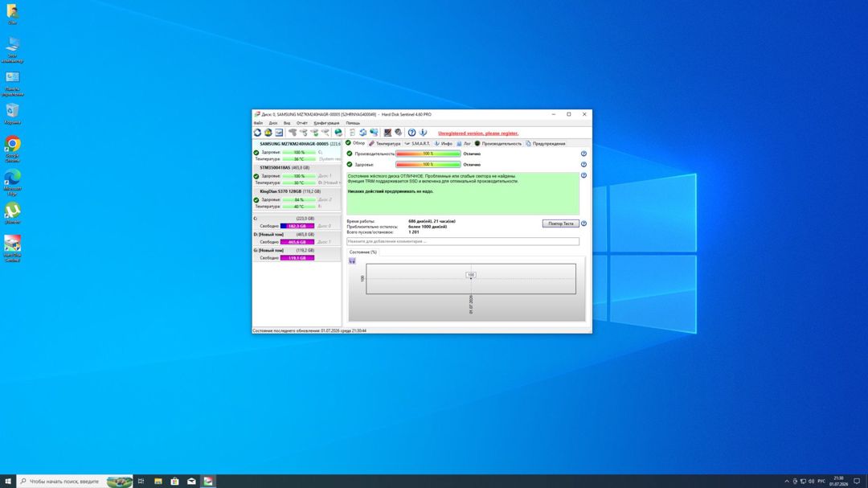Click the yellow warning alert toolbar icon

(x=268, y=133)
